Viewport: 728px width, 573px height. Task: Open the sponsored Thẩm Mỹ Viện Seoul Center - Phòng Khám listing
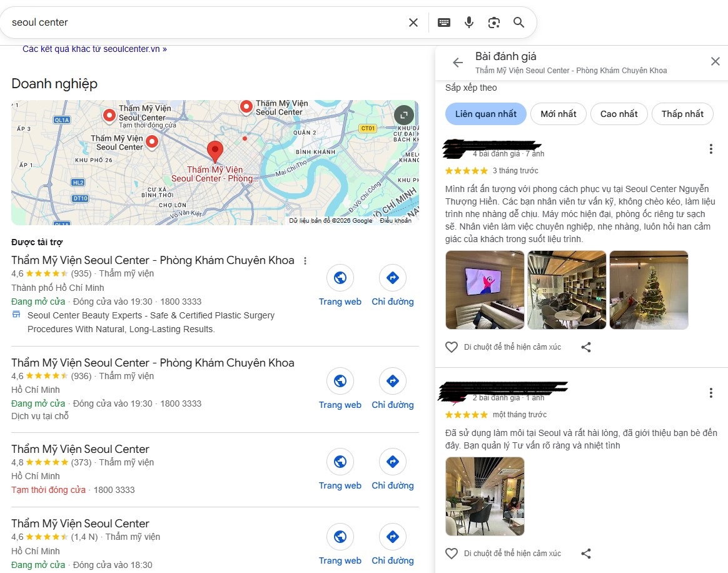click(x=153, y=260)
